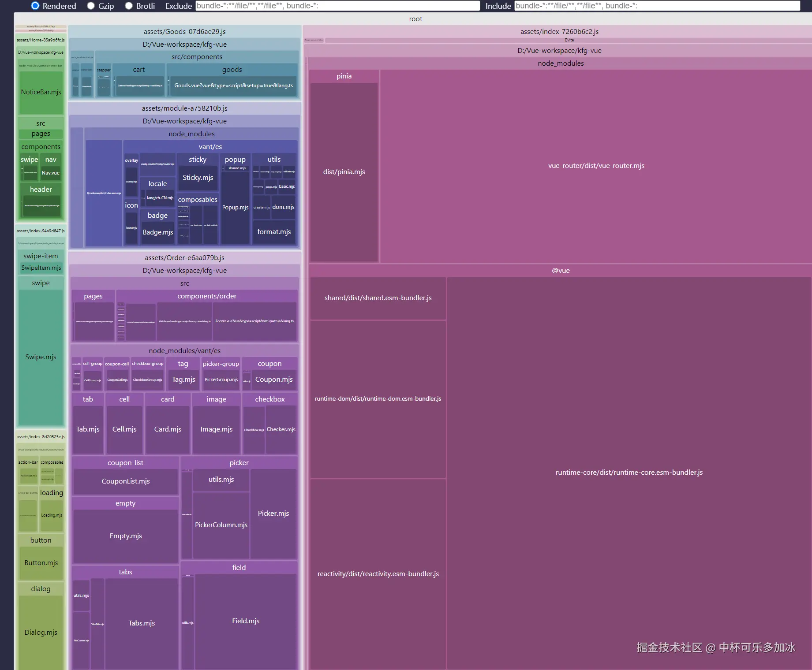Viewport: 812px width, 670px height.
Task: Open the assets/Goods-07d6ae29.js bundle node
Action: [x=185, y=32]
